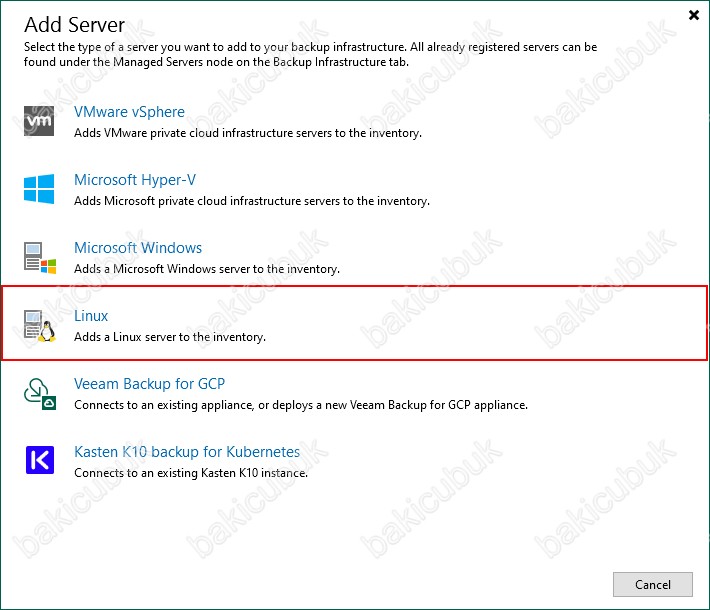Click the 'Add Server' dialog title

pos(74,25)
